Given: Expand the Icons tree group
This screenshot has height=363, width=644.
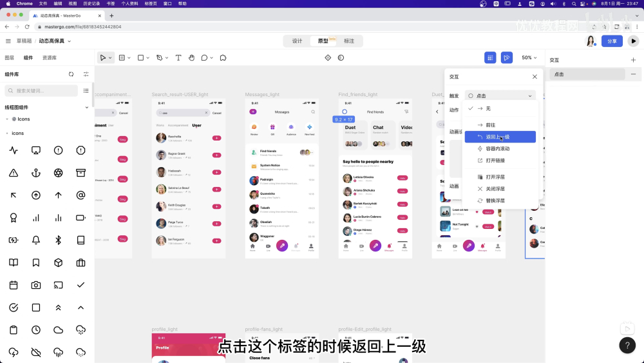Looking at the screenshot, I should point(7,119).
